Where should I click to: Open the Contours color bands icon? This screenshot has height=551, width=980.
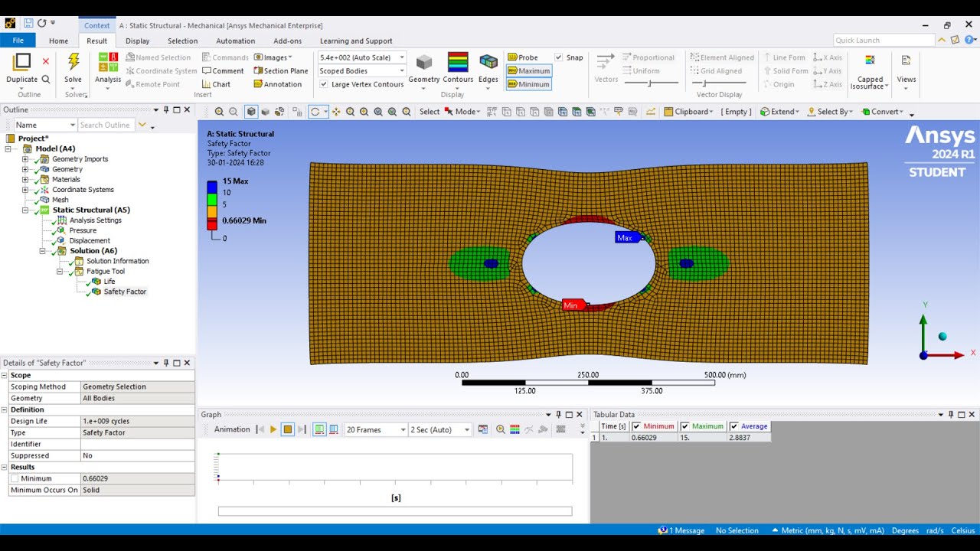pos(458,62)
